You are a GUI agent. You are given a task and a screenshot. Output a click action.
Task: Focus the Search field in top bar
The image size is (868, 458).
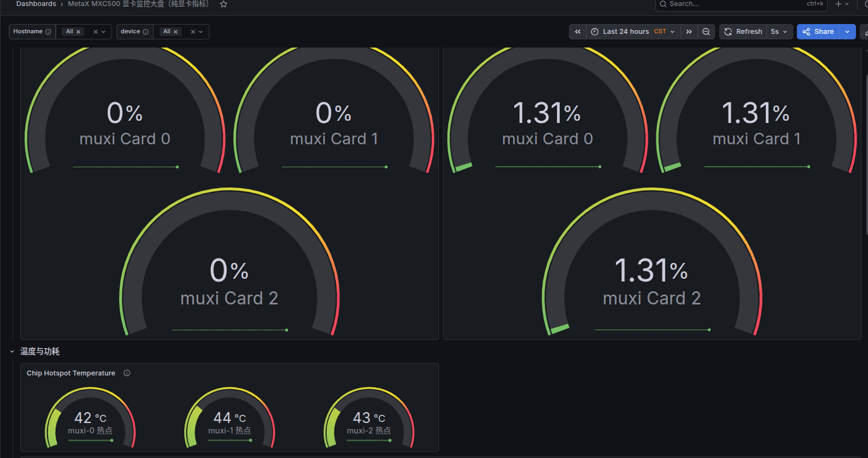pyautogui.click(x=741, y=4)
